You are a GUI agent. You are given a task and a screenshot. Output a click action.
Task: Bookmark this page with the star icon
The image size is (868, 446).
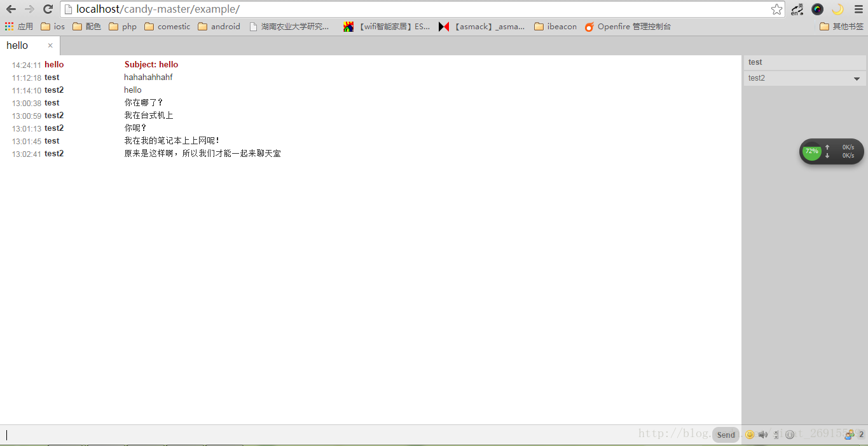[776, 9]
